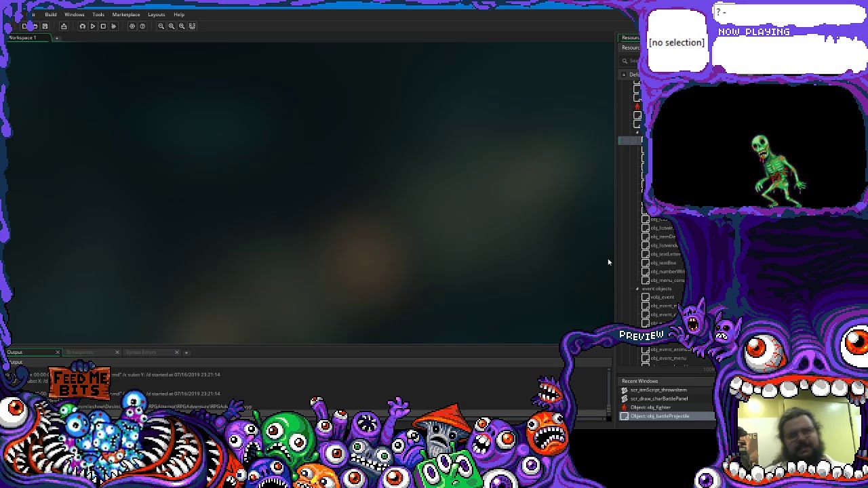
Task: Select obj_itemDe in the resource tree
Action: click(663, 237)
